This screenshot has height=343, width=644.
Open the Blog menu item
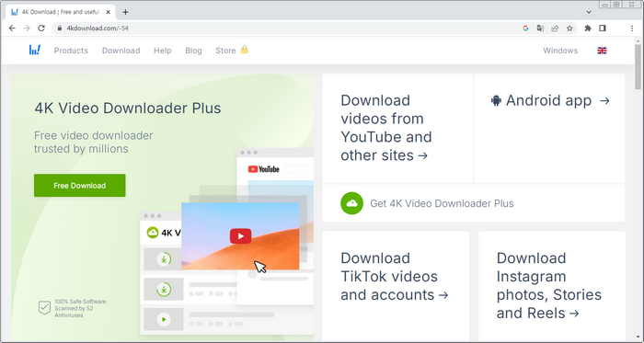click(x=193, y=51)
